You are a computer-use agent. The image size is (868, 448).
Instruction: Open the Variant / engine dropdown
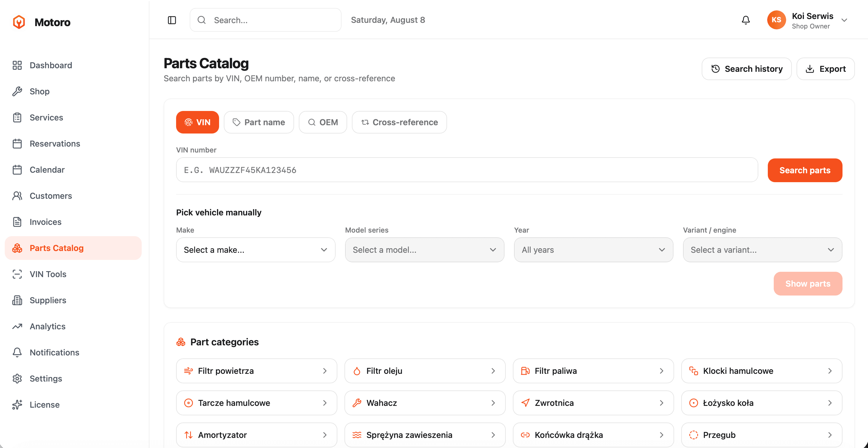762,250
